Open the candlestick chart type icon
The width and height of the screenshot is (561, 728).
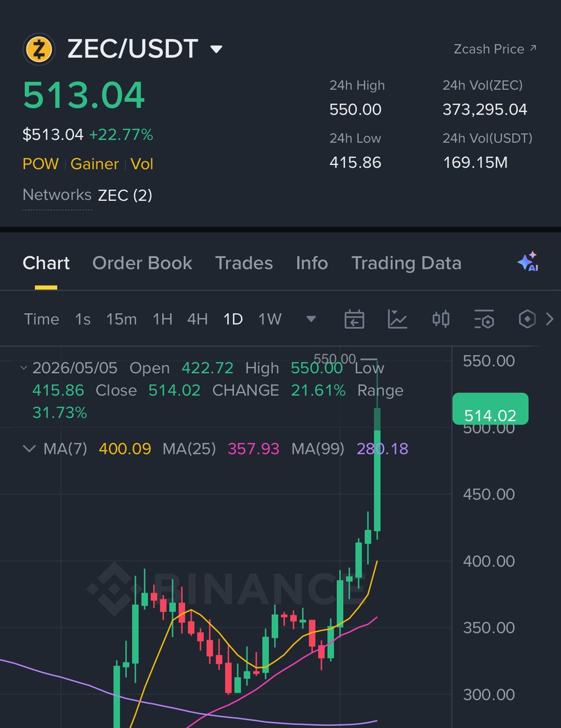(x=441, y=318)
